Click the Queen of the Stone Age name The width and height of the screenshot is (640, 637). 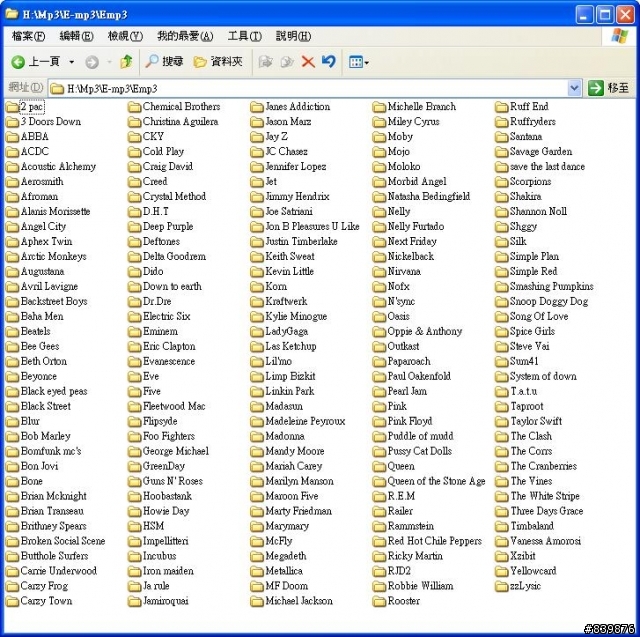click(436, 481)
